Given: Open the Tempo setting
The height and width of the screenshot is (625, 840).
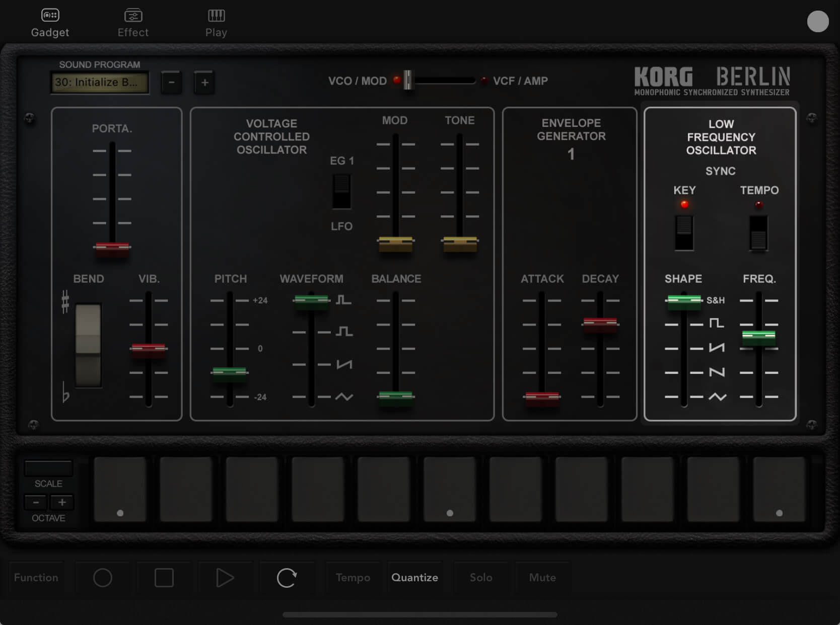Looking at the screenshot, I should click(x=353, y=578).
